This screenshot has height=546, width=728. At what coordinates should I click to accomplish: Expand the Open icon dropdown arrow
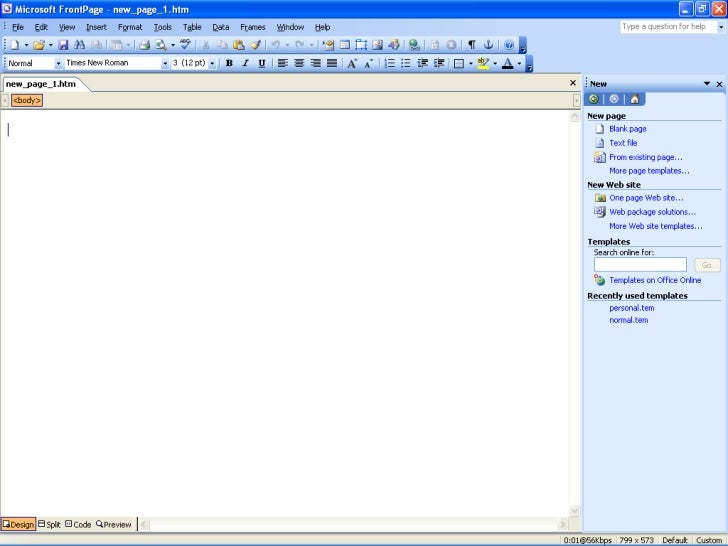click(50, 45)
